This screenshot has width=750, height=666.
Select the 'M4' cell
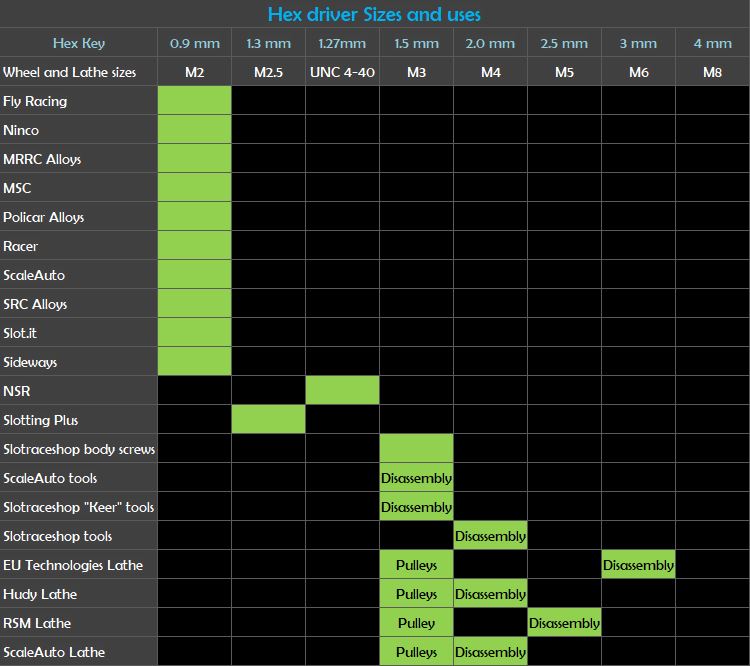pos(490,72)
